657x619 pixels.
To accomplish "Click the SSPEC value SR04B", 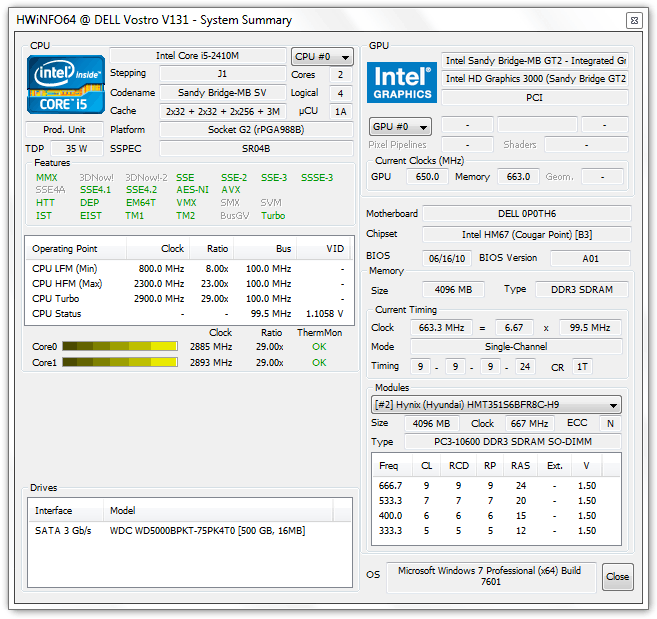I will pyautogui.click(x=256, y=149).
